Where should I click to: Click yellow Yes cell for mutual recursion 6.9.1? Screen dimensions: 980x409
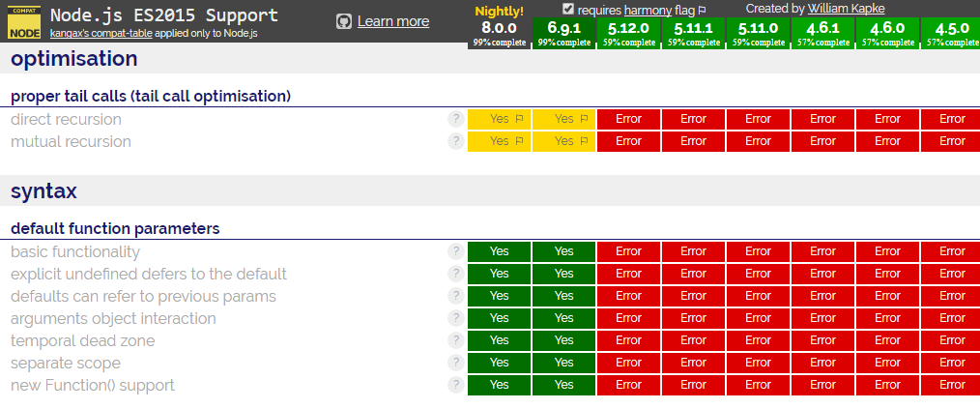pos(563,141)
